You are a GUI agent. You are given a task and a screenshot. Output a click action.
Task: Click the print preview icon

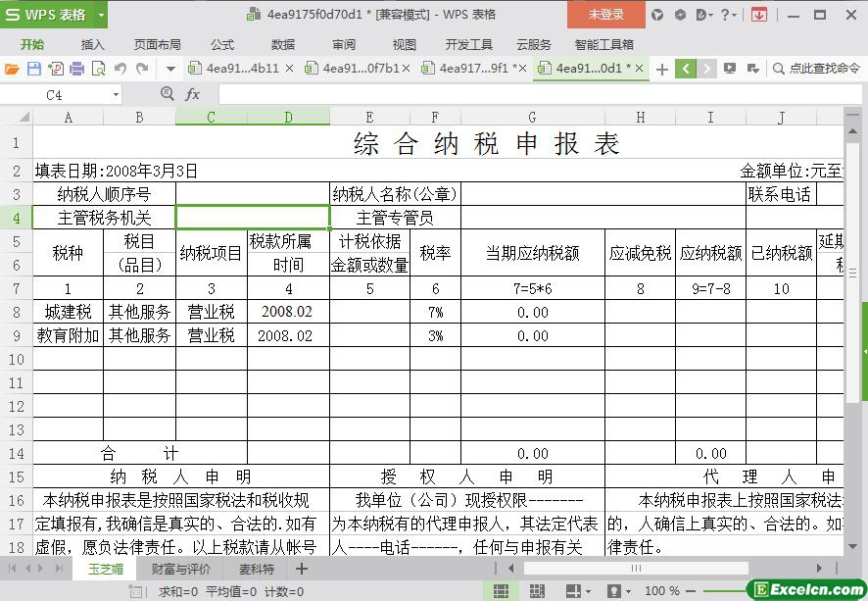coord(97,69)
